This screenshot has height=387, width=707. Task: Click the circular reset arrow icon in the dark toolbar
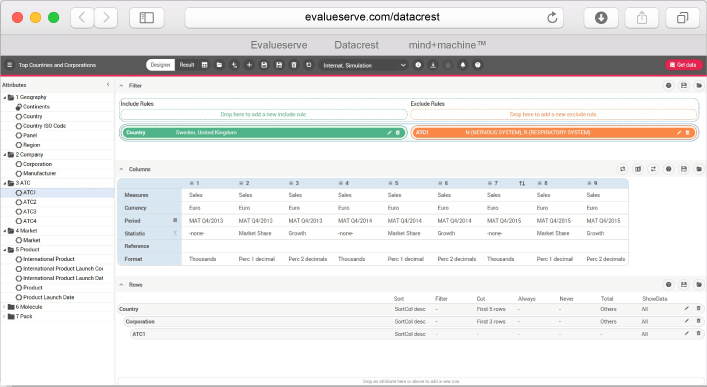(309, 65)
